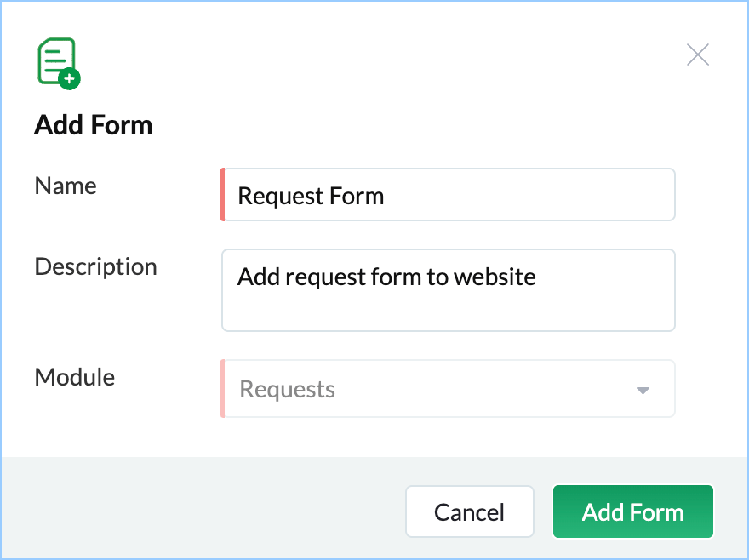
Task: Click the Module dropdown arrow
Action: 643,391
